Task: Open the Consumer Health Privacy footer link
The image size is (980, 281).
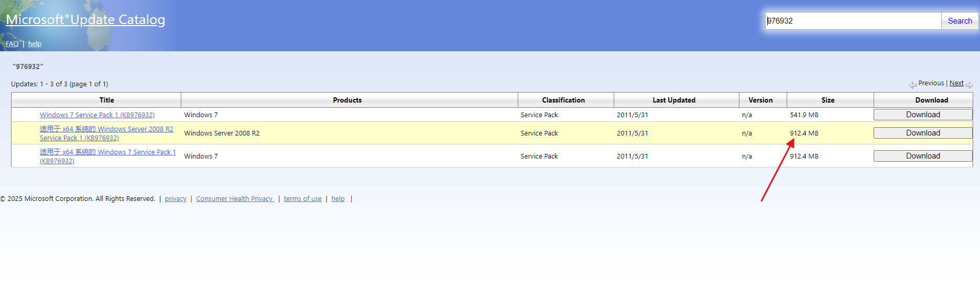Action: pyautogui.click(x=234, y=199)
